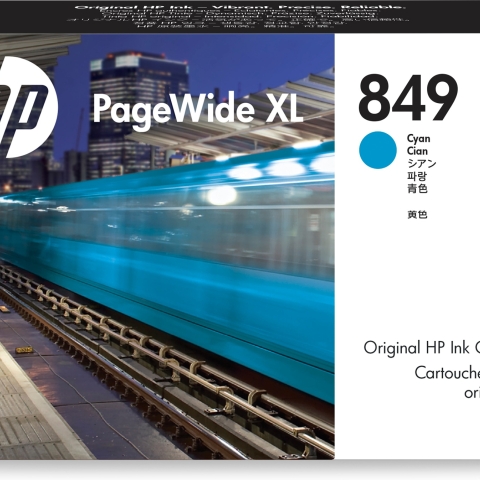The height and width of the screenshot is (480, 480).
Task: Click the Chinese 青色 label
Action: [417, 189]
